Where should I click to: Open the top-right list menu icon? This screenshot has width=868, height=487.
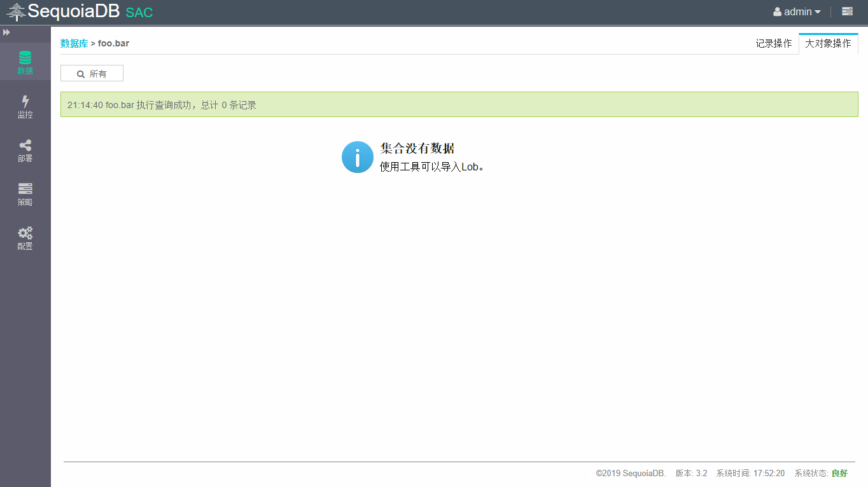tap(847, 11)
